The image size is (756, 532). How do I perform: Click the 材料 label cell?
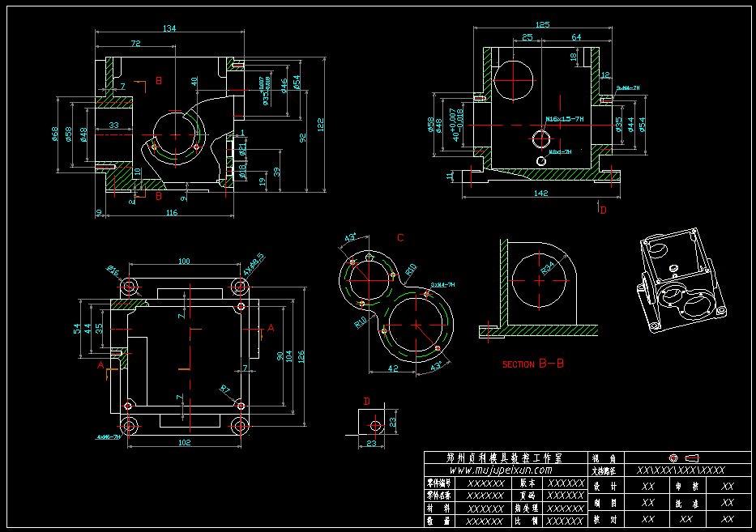click(x=438, y=509)
